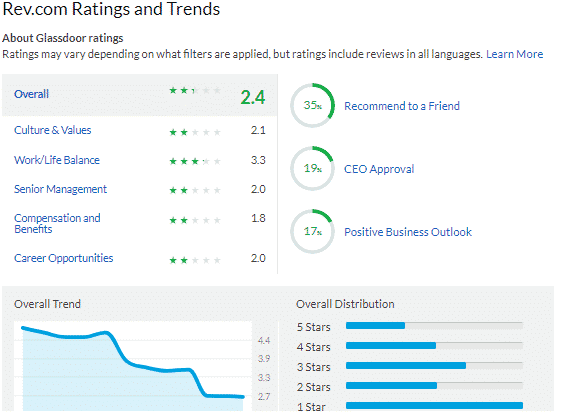
Task: Click the 4 Stars distribution bar
Action: pyautogui.click(x=434, y=346)
